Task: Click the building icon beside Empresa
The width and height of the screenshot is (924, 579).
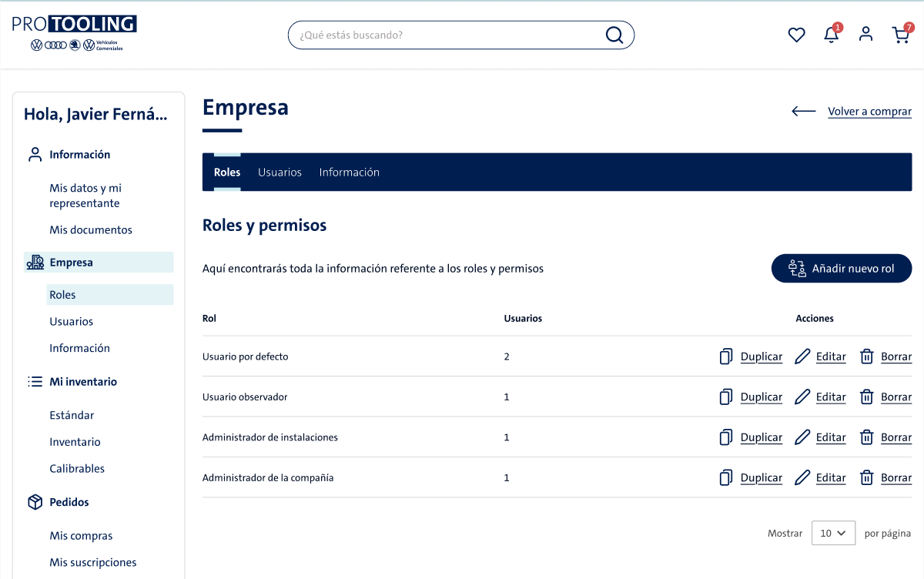Action: (35, 263)
